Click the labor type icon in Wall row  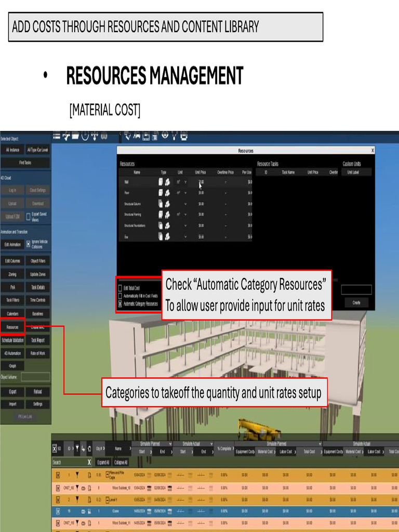[167, 182]
